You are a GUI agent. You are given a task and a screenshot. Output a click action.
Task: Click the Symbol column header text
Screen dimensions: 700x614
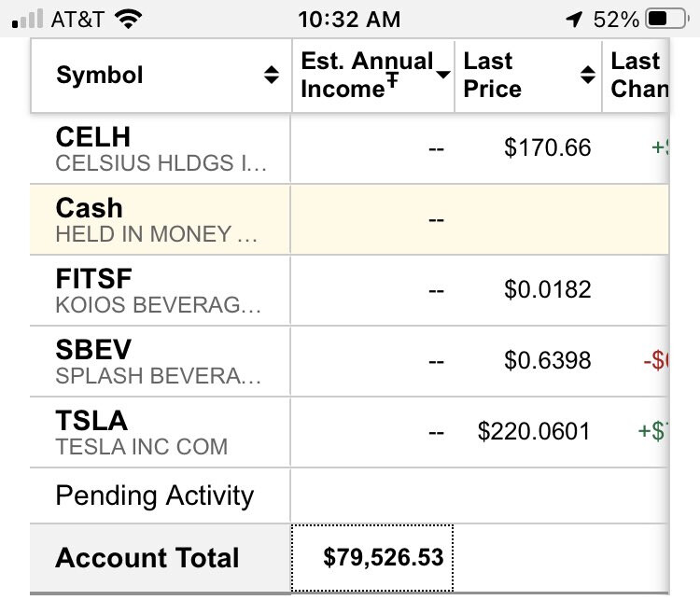[100, 75]
